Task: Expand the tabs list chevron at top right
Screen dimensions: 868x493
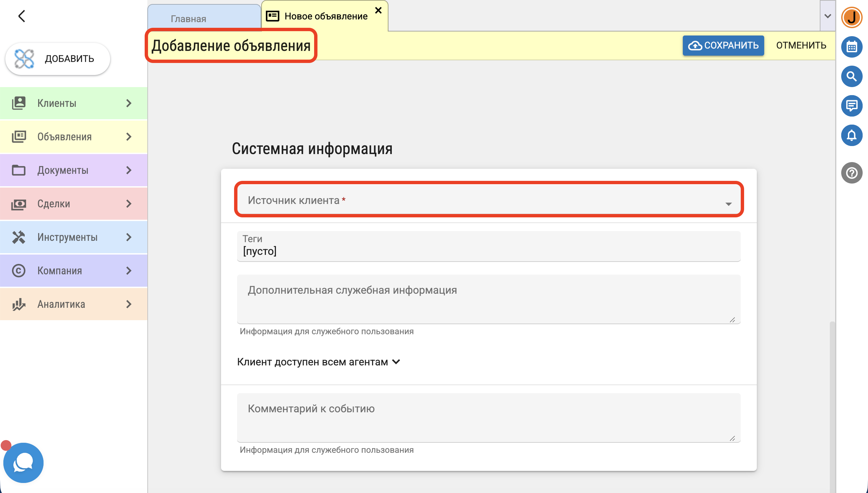Action: tap(827, 16)
